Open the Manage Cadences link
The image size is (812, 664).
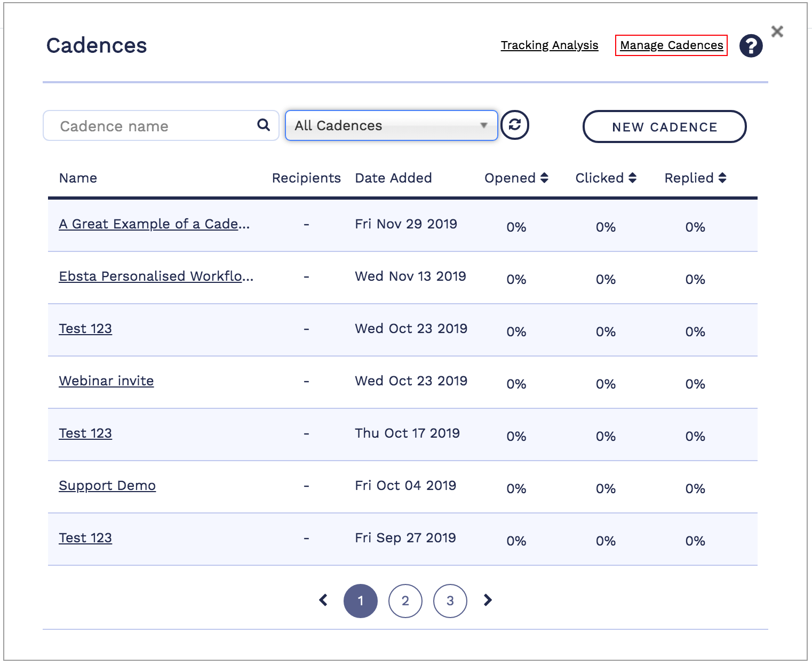click(671, 45)
